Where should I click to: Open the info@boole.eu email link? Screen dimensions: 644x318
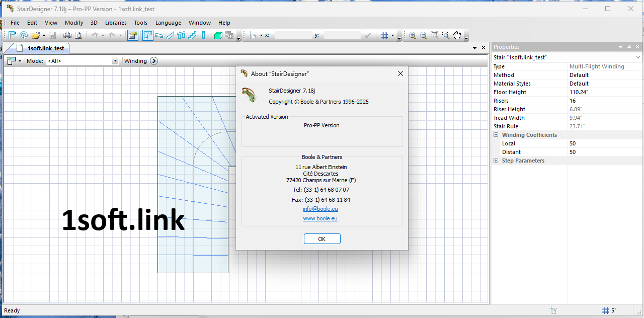320,209
